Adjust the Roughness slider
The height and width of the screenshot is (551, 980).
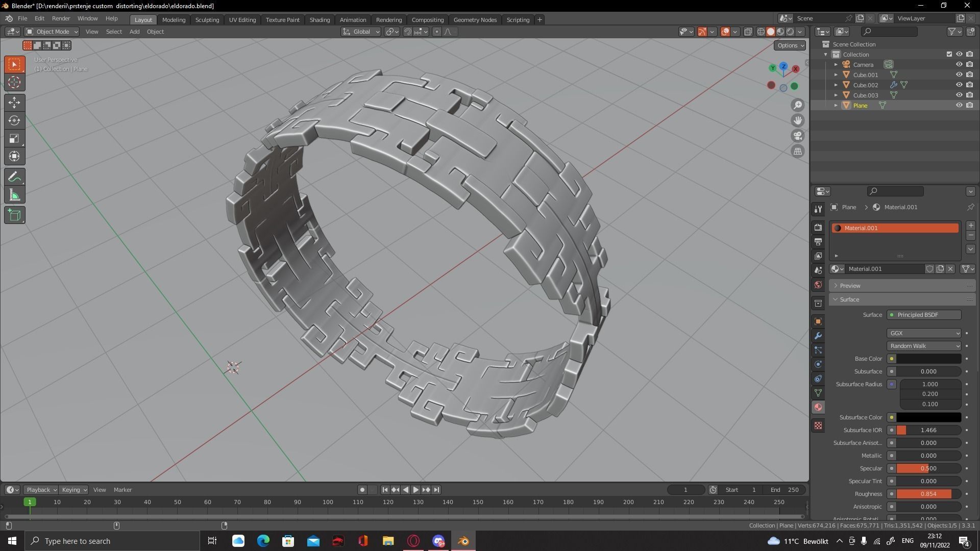[x=928, y=494]
